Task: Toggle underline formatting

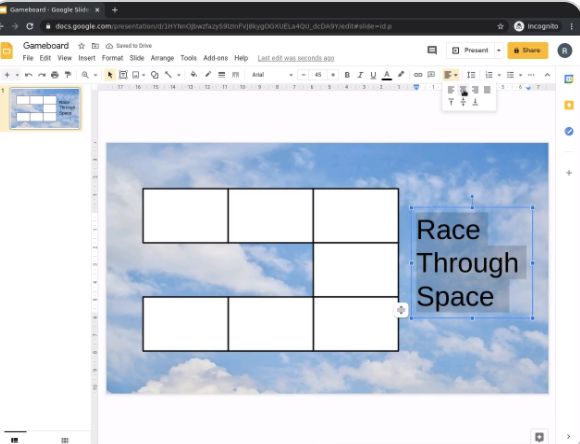Action: [x=373, y=75]
